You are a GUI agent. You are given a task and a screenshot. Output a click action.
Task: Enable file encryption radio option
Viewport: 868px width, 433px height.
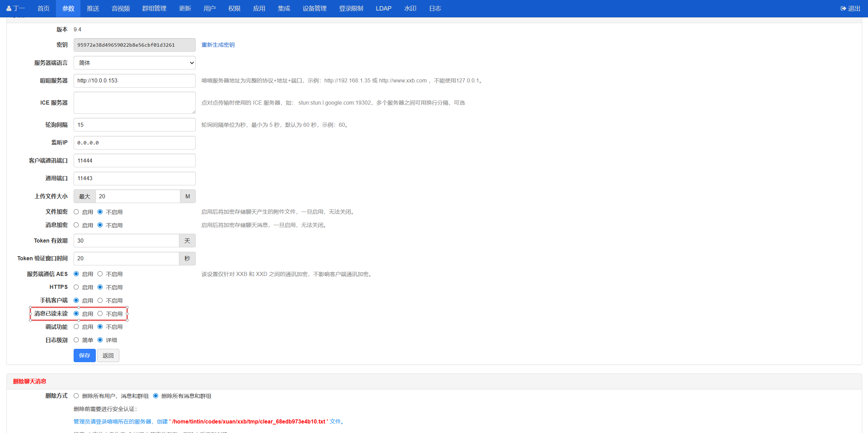76,212
